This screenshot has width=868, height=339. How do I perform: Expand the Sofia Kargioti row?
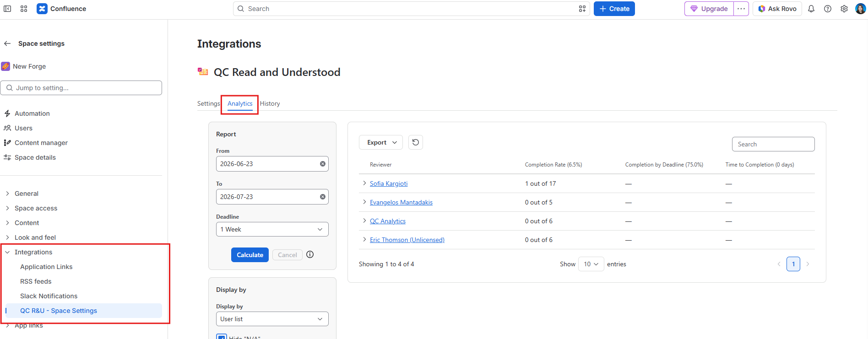click(x=364, y=183)
